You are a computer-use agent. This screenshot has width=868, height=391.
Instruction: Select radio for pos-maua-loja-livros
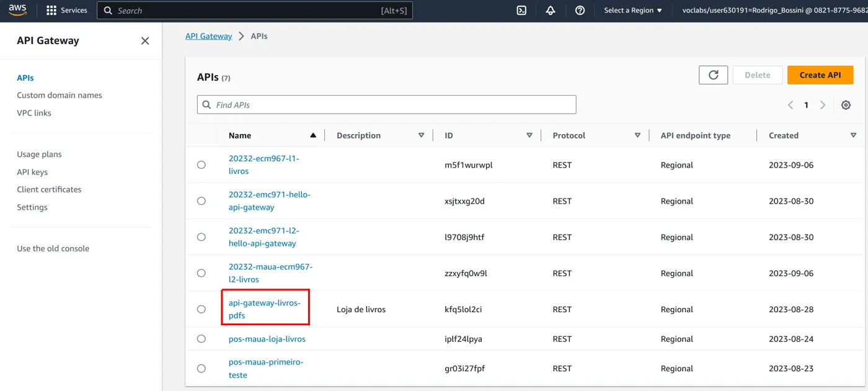pos(201,339)
